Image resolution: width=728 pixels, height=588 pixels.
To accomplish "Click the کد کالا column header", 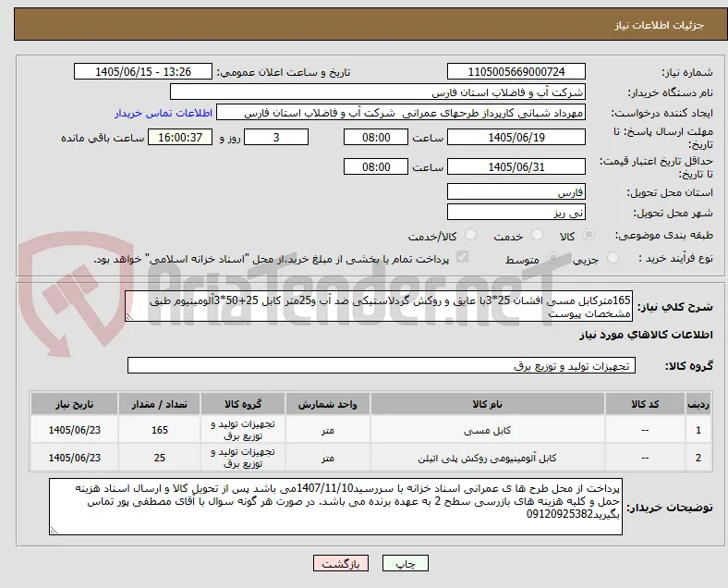I will click(x=645, y=404).
